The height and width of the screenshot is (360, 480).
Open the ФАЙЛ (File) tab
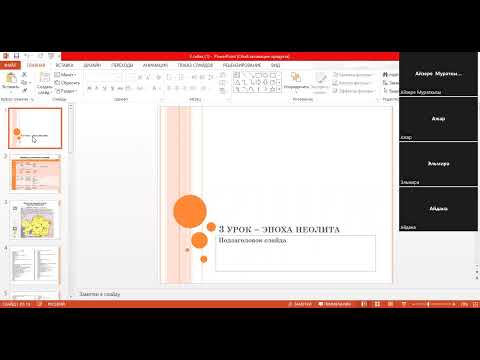pyautogui.click(x=10, y=65)
